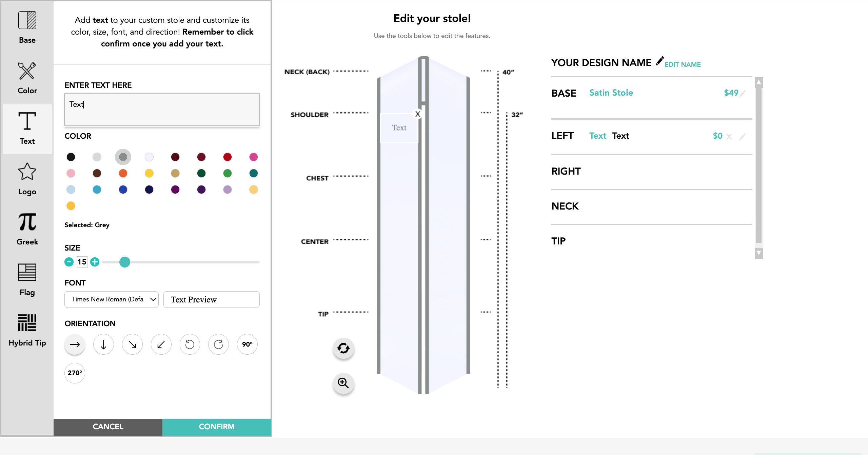Select the Logo star tool
Image resolution: width=868 pixels, height=455 pixels.
coord(27,179)
